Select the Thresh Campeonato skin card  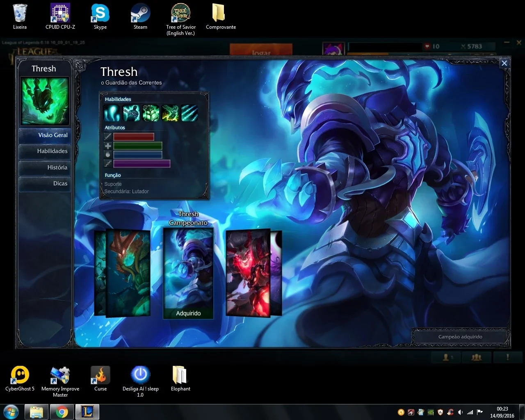(x=188, y=273)
